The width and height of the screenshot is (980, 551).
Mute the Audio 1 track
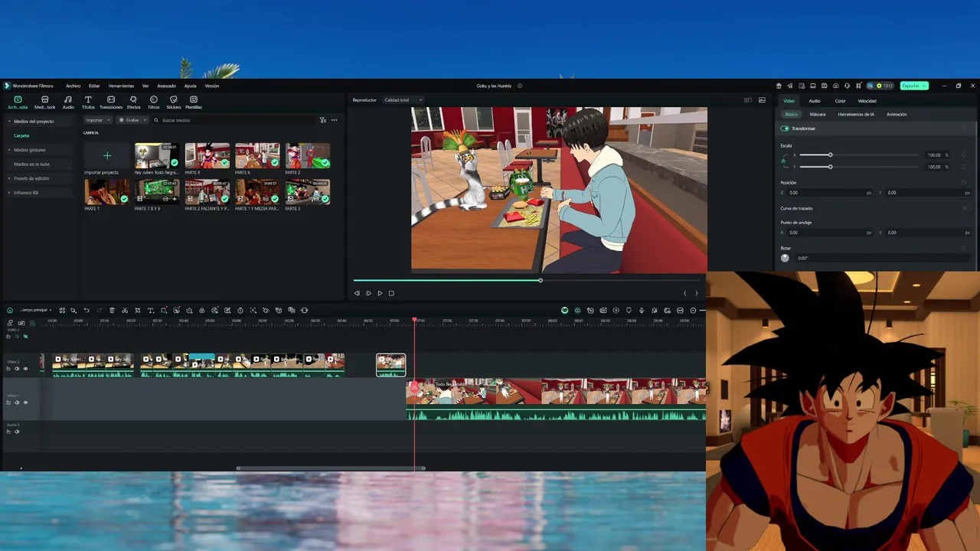point(17,432)
